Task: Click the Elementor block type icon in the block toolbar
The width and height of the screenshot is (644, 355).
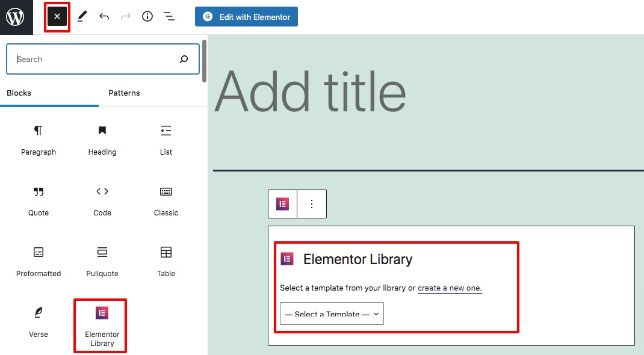Action: click(x=282, y=204)
